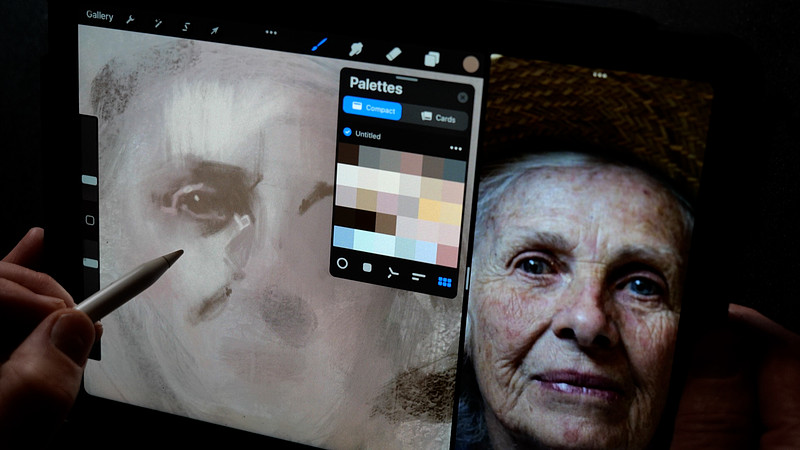Toggle the Untitled palette default checkmark
This screenshot has width=800, height=450.
click(347, 131)
